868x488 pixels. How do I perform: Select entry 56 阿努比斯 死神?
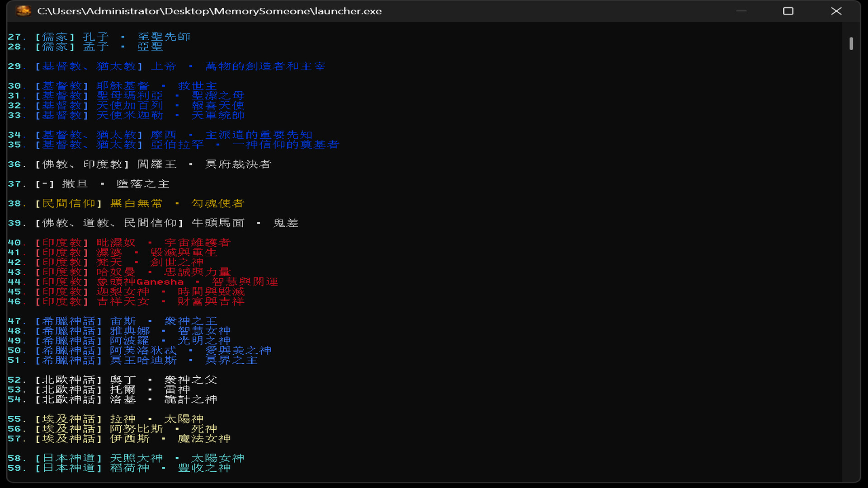(136, 429)
